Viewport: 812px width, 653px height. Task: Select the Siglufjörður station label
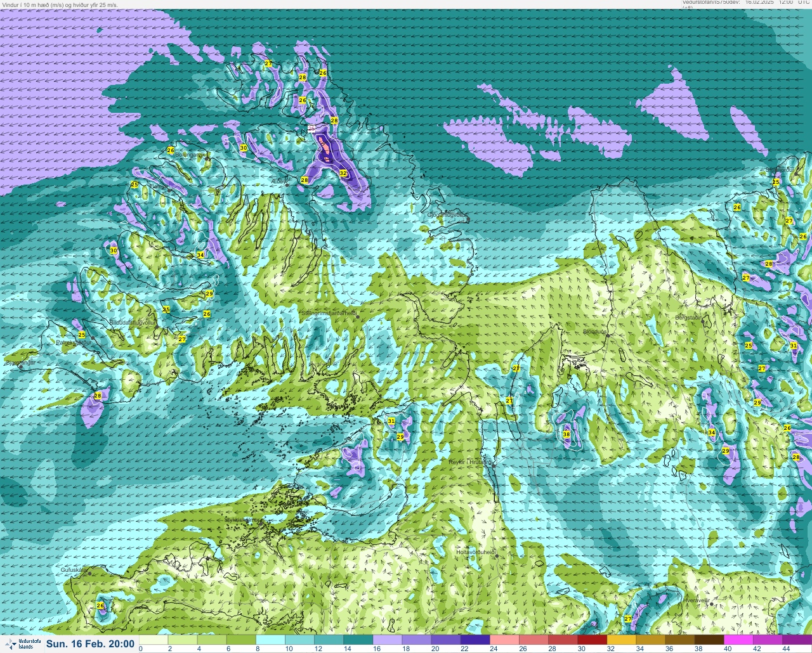pyautogui.click(x=778, y=170)
